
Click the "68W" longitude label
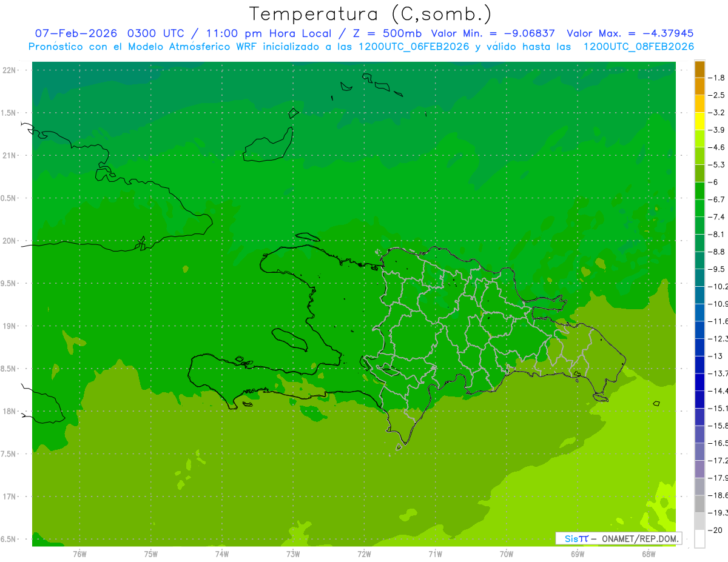point(649,554)
